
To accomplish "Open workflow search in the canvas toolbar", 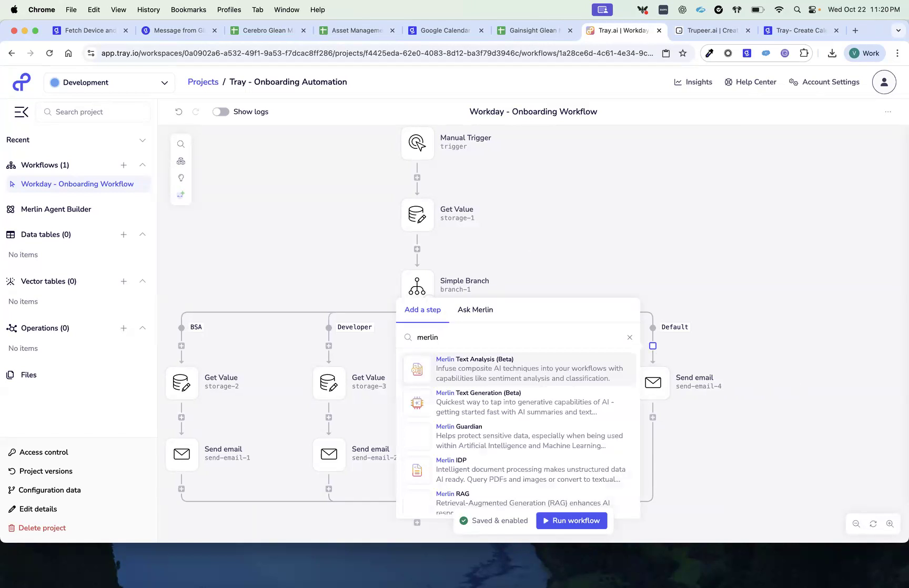I will pos(180,144).
